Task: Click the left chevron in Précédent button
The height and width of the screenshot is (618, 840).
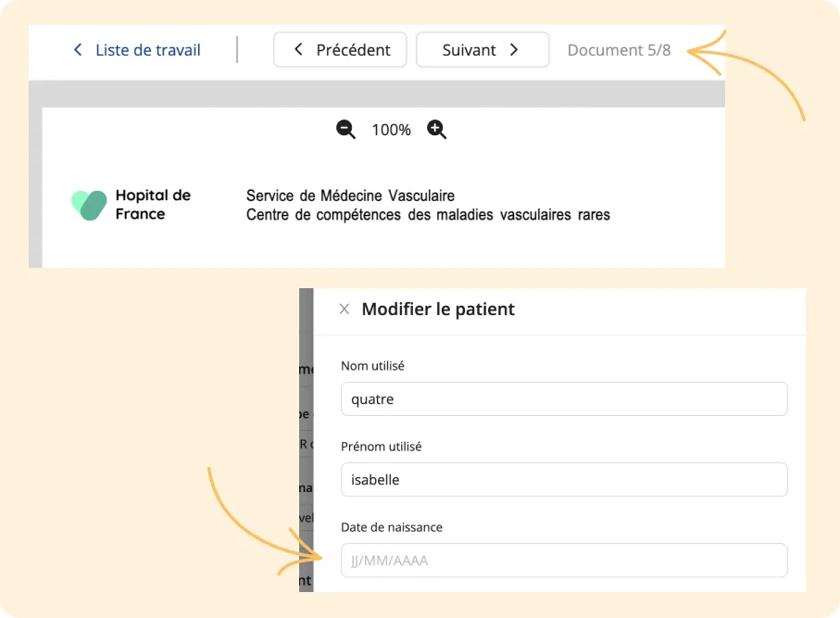Action: click(x=298, y=50)
